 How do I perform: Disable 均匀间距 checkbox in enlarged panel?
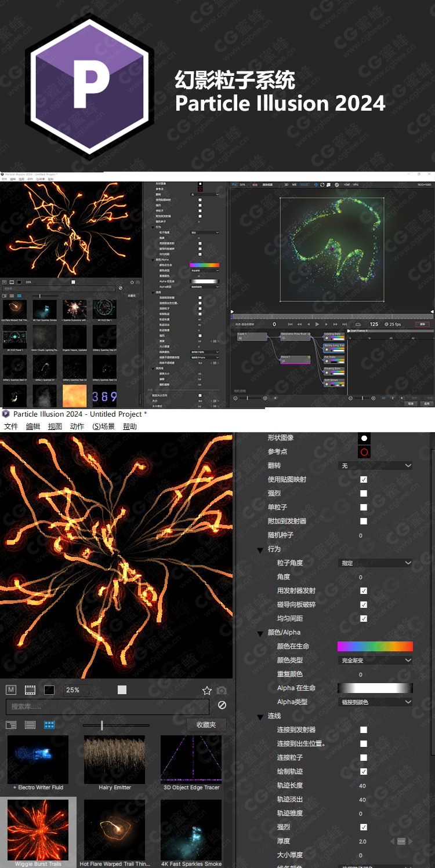(364, 619)
